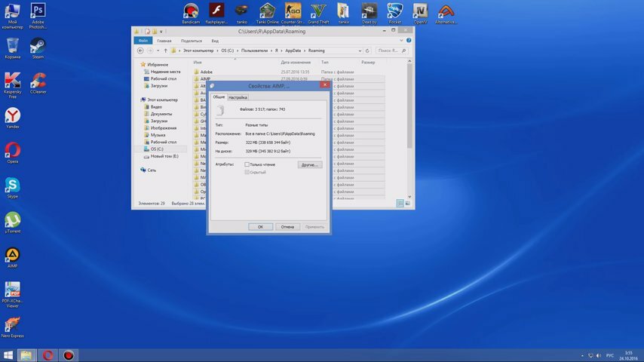Launch Counter-Strike desktop shortcut
The width and height of the screenshot is (644, 362).
click(293, 13)
